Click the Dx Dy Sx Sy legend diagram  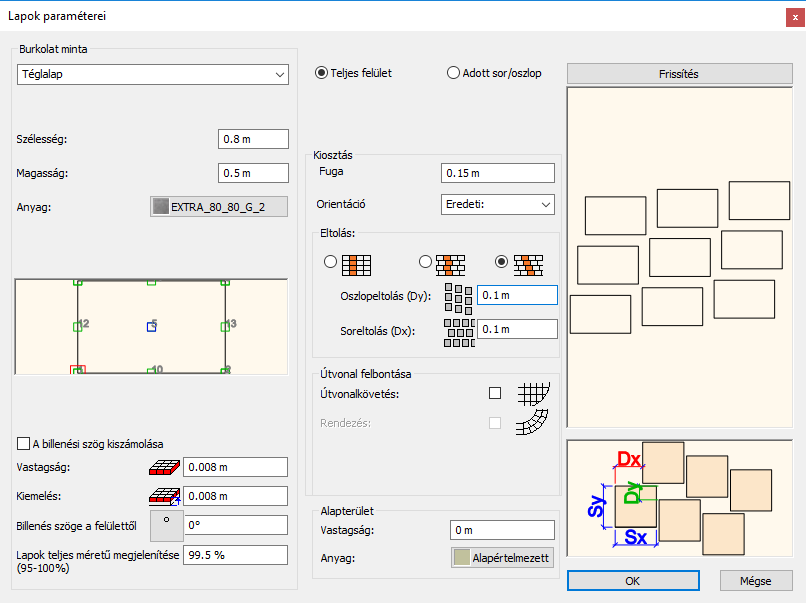coord(680,498)
